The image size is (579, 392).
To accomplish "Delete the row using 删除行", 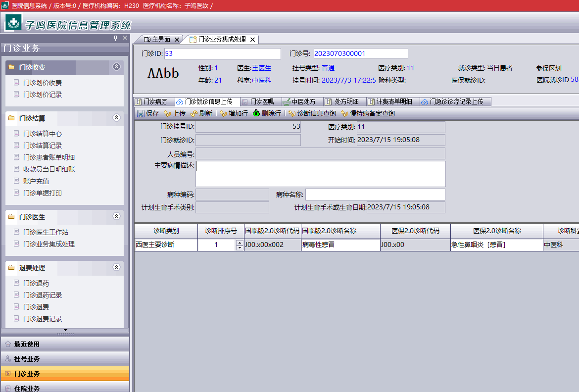I will pyautogui.click(x=267, y=113).
